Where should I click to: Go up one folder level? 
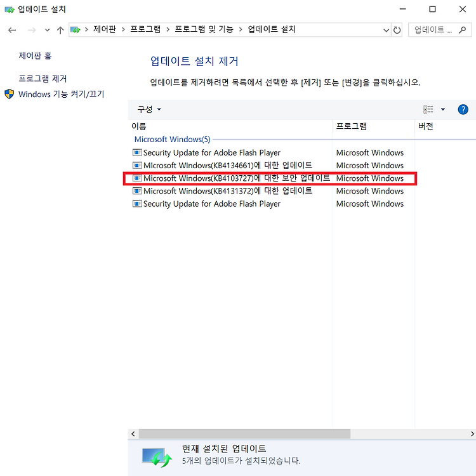pyautogui.click(x=60, y=30)
